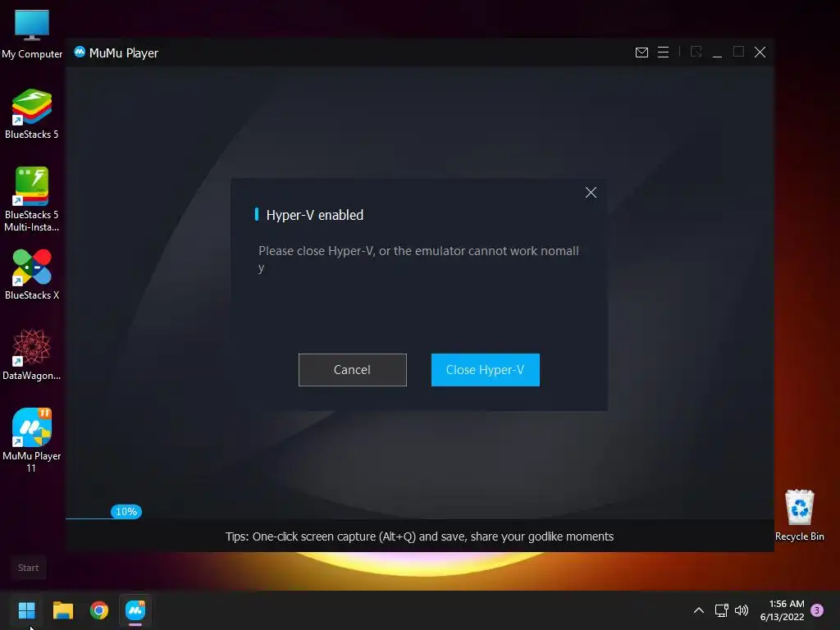Show hidden system tray icons
Screen dimensions: 840x630
(x=699, y=610)
